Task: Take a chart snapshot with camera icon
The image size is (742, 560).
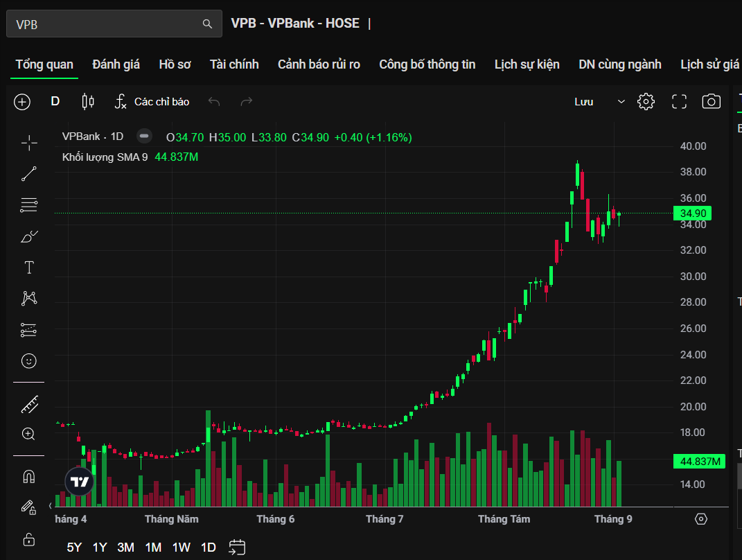Action: [x=712, y=101]
